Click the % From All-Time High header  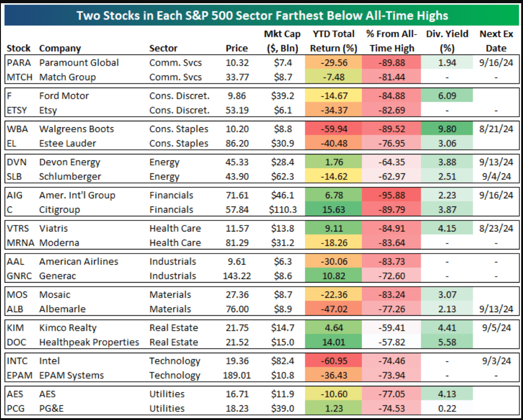(x=392, y=41)
